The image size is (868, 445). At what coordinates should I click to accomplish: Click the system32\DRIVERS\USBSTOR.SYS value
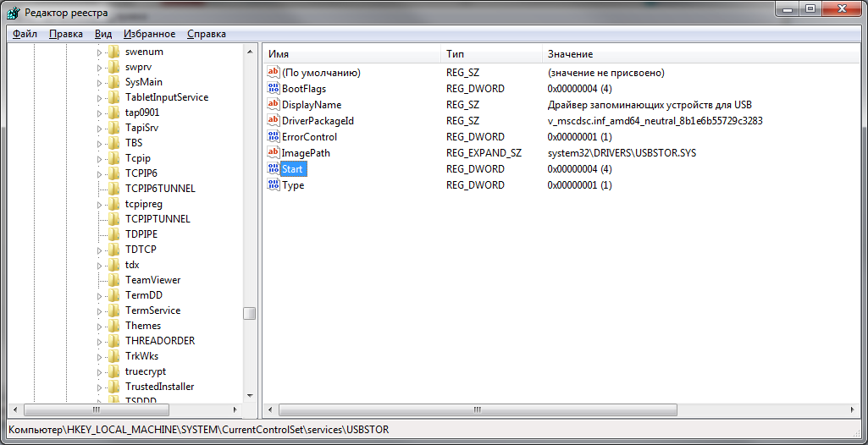(622, 153)
